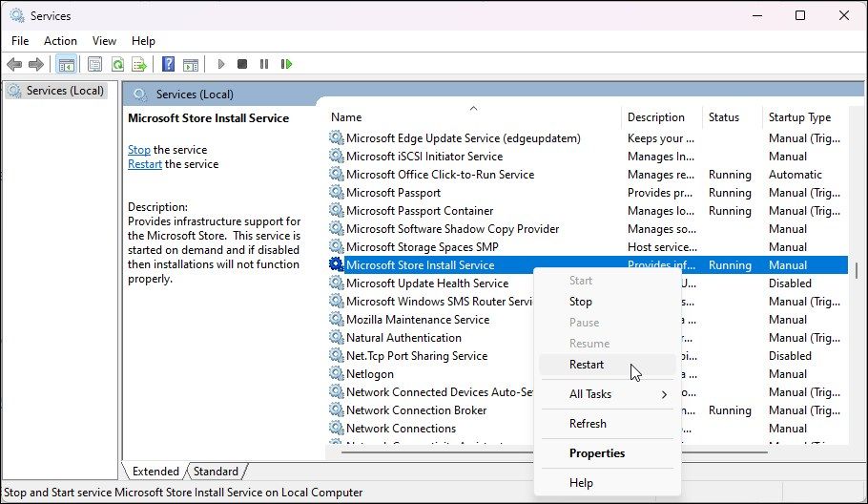
Task: Click the Back arrow toolbar icon
Action: [14, 64]
